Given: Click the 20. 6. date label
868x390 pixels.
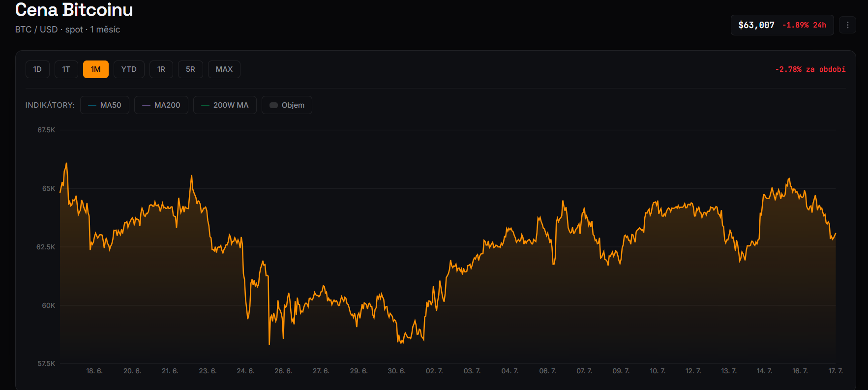Looking at the screenshot, I should (x=132, y=371).
